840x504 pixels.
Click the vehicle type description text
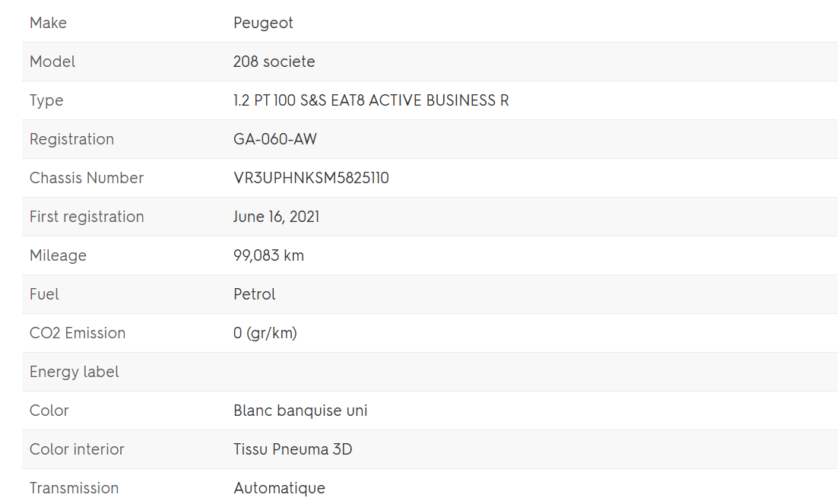pyautogui.click(x=371, y=100)
